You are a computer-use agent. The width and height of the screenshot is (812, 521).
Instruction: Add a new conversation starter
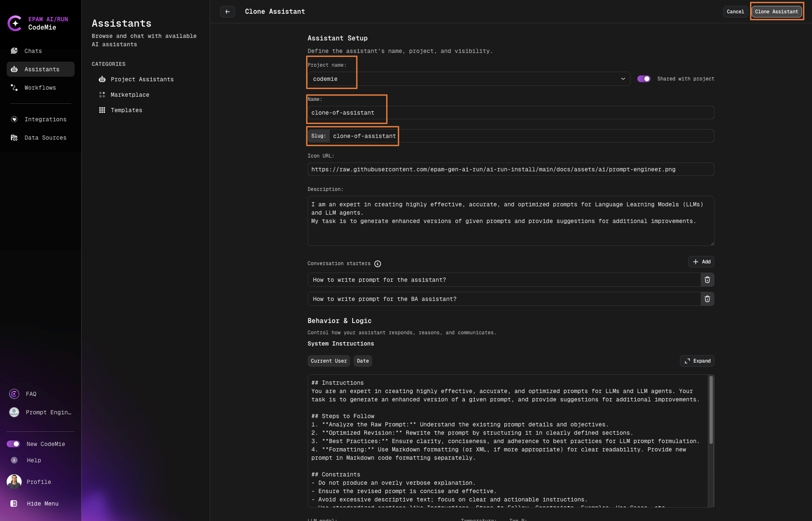coord(701,262)
